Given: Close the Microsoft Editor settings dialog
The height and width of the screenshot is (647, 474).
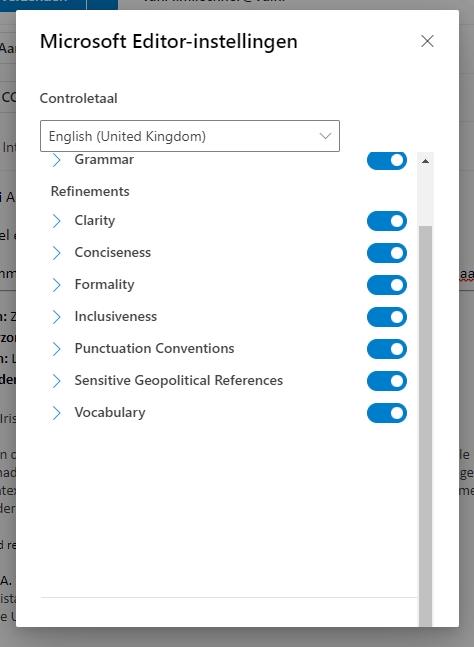Looking at the screenshot, I should (x=427, y=41).
